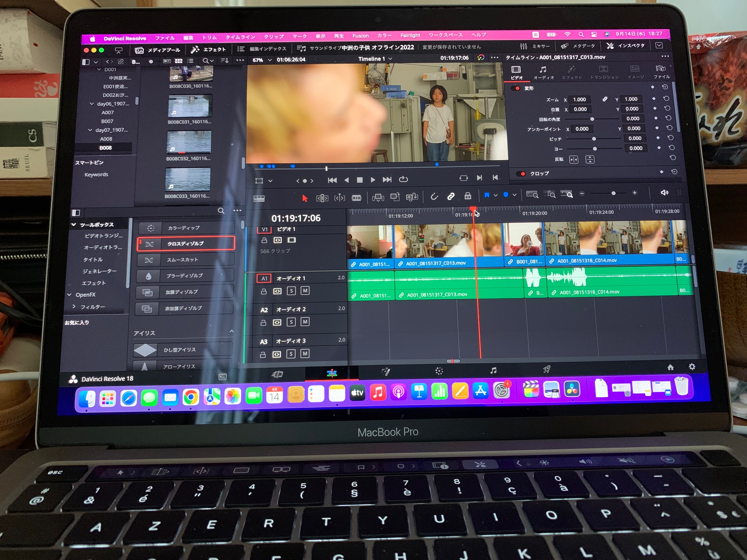The width and height of the screenshot is (747, 560).
Task: Open project settings gear icon
Action: (x=692, y=367)
